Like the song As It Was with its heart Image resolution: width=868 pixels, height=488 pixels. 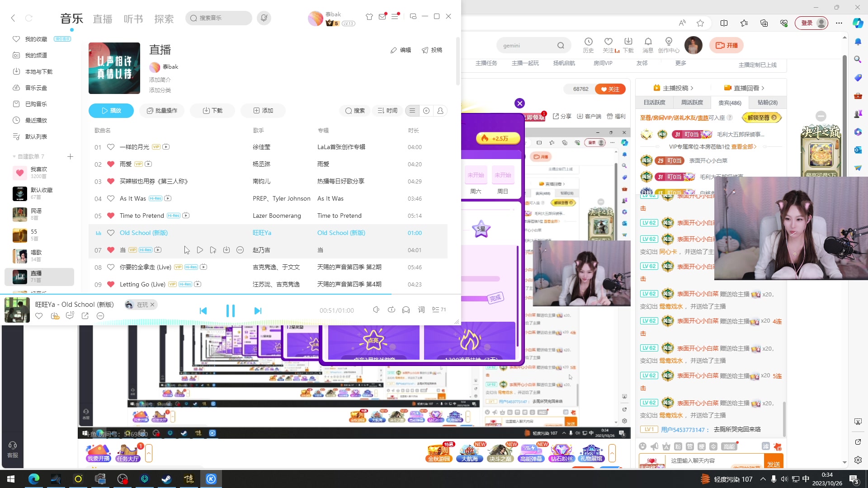(110, 198)
